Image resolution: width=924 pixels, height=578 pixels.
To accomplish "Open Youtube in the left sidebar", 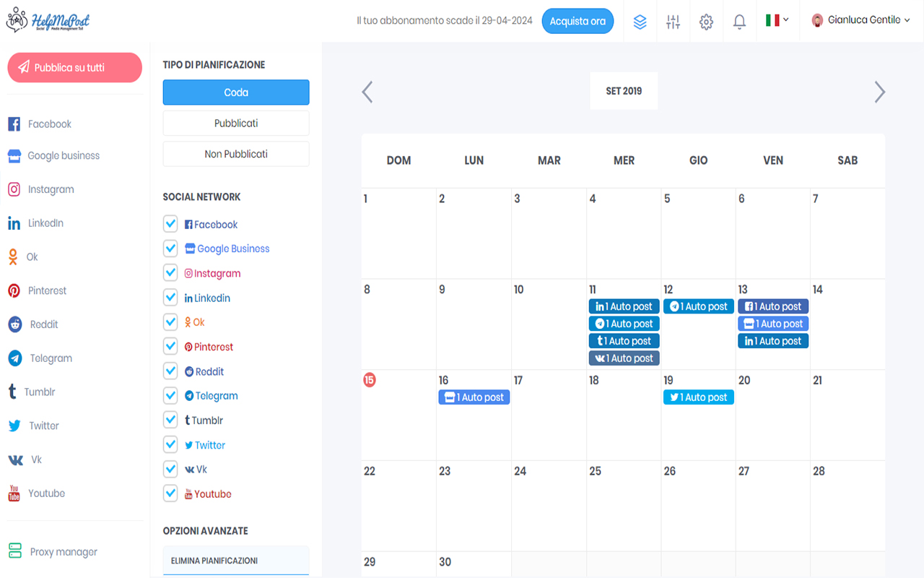I will click(36, 493).
